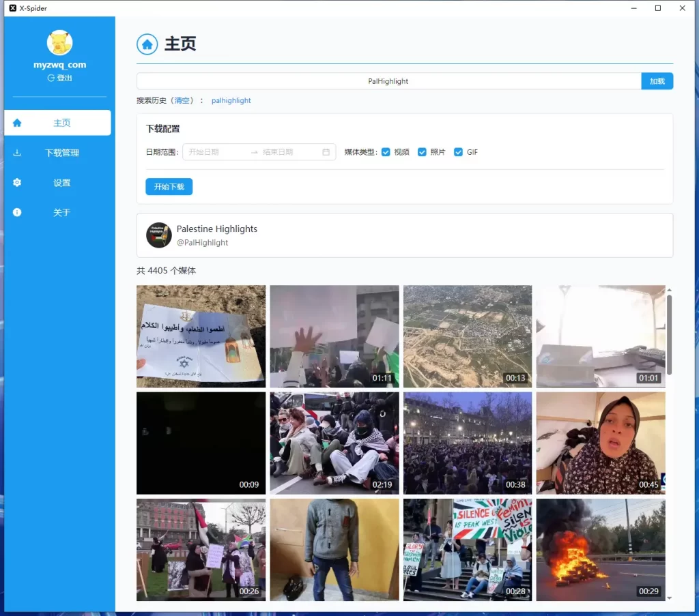Click the @PalHighlight handle text
This screenshot has width=699, height=616.
202,243
